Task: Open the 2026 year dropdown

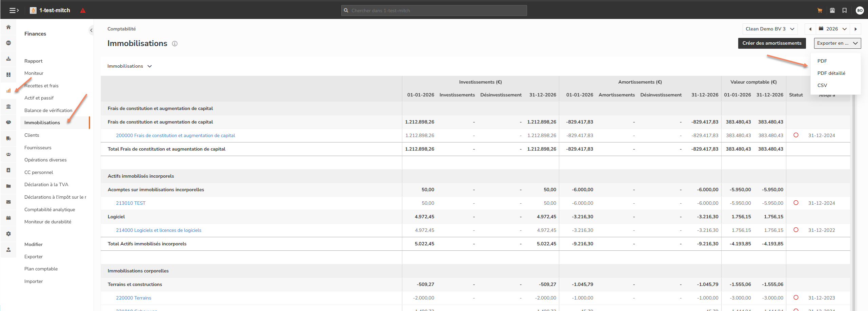Action: point(833,29)
